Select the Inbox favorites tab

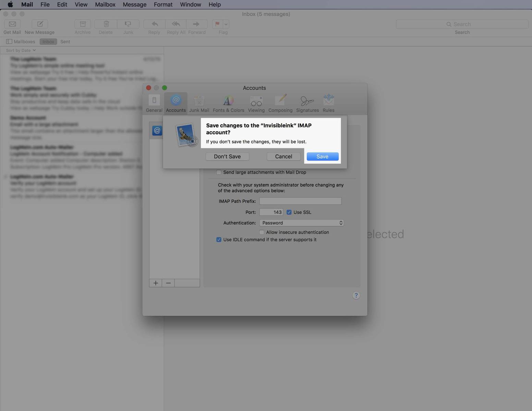[48, 41]
